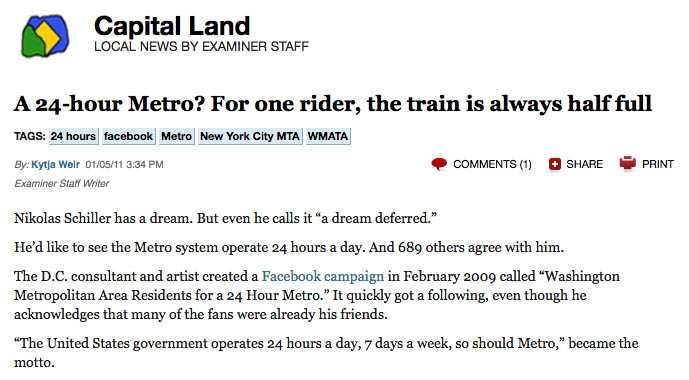Click the "Nikolas Schiller has a dream" paragraph
The height and width of the screenshot is (380, 689).
[225, 218]
